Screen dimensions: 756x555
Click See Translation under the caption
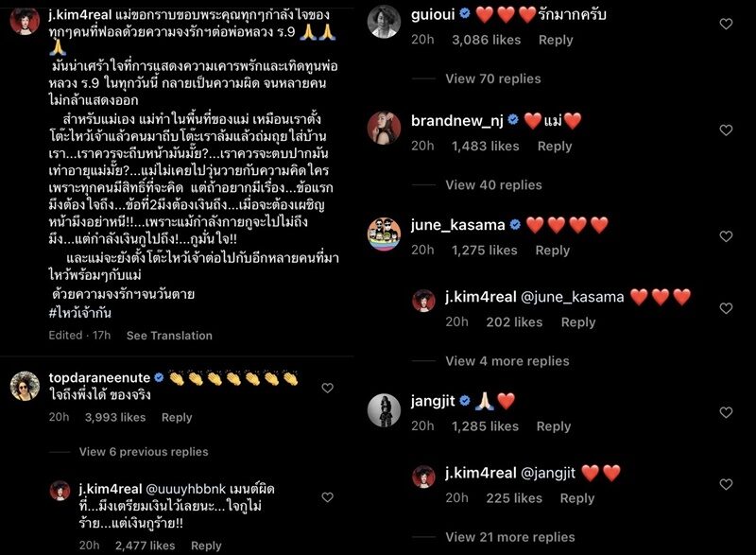tap(169, 336)
